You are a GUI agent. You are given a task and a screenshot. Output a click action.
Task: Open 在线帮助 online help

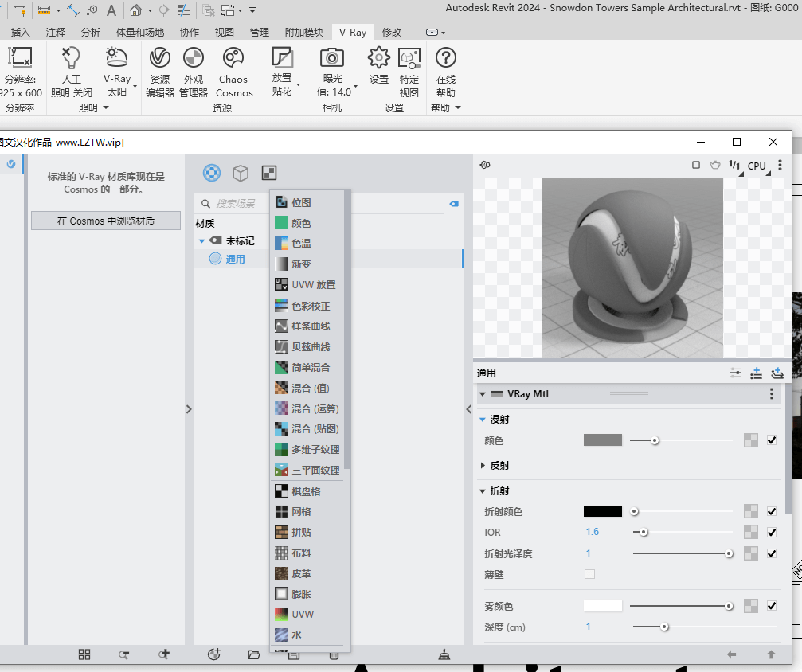point(445,72)
